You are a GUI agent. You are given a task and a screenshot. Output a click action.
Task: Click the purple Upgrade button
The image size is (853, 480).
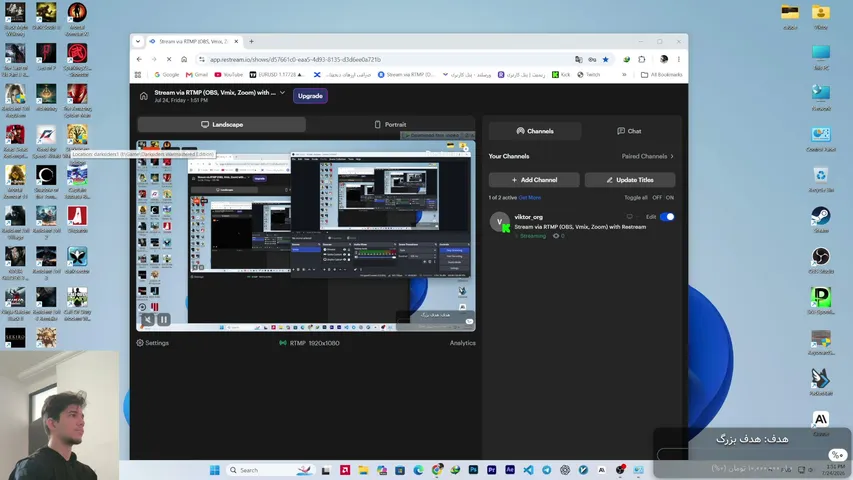(310, 96)
